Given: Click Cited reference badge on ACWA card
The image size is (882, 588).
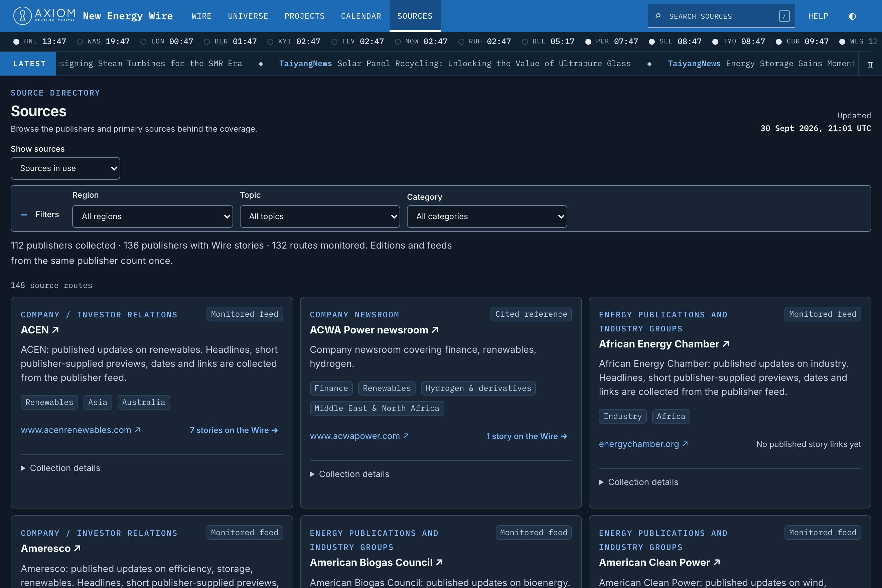Looking at the screenshot, I should tap(531, 314).
